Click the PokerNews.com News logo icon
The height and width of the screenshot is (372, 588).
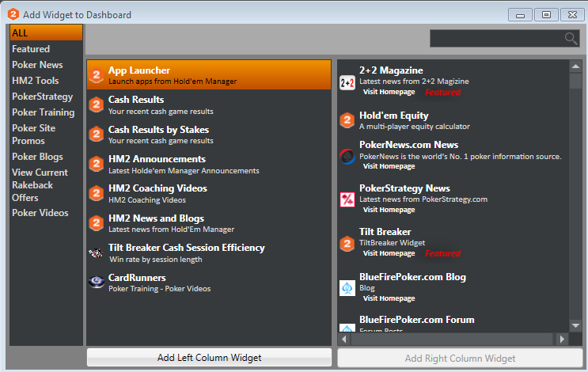[x=347, y=157]
